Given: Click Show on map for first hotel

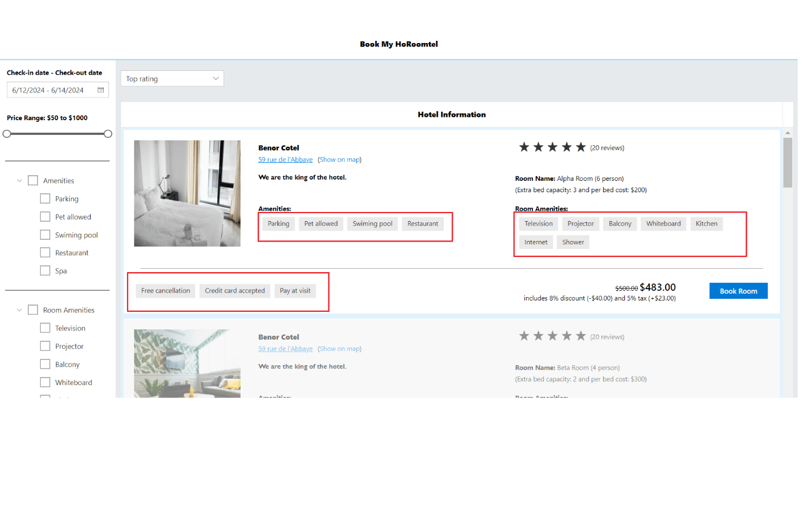Looking at the screenshot, I should (339, 160).
